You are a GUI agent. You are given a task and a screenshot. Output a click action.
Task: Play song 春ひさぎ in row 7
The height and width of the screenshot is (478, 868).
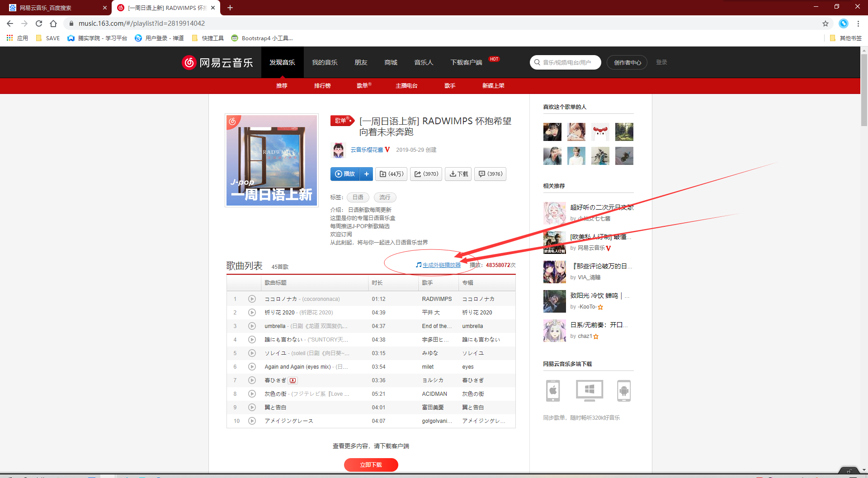coord(252,380)
